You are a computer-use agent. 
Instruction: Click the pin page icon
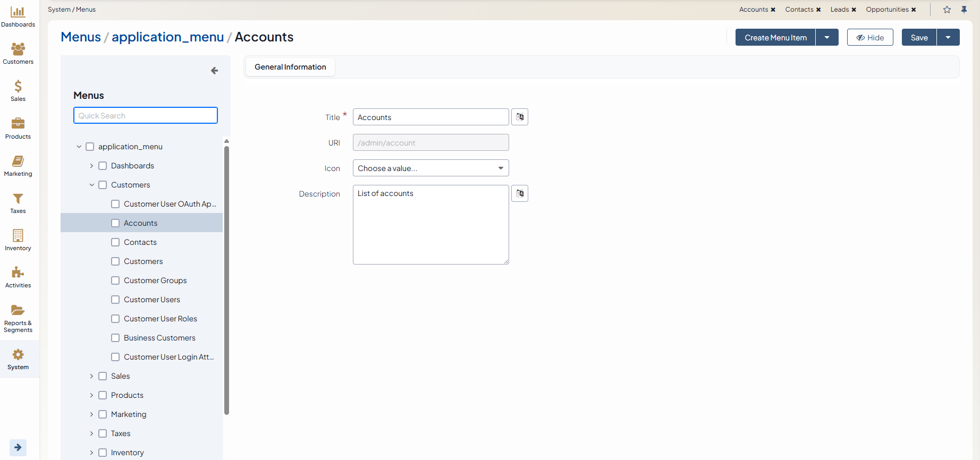964,10
